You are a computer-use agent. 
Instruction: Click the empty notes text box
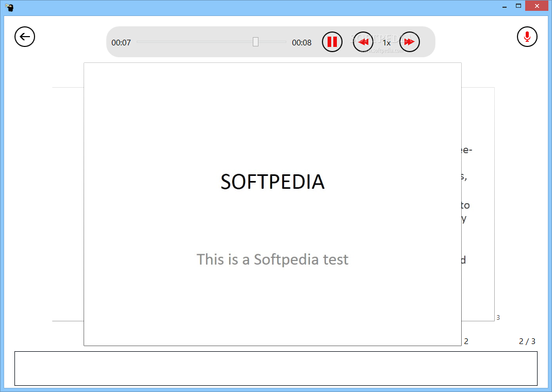(x=276, y=368)
